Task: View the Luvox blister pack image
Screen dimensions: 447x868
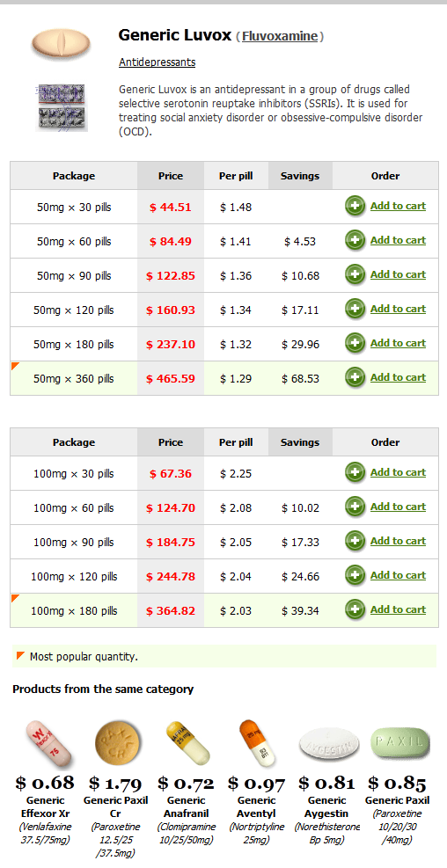Action: click(x=62, y=107)
